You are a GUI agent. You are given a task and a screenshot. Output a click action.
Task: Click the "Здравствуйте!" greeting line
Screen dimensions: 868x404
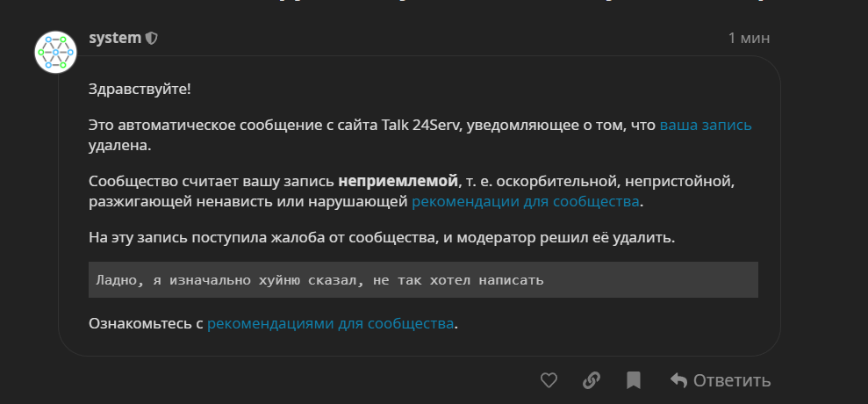(140, 90)
